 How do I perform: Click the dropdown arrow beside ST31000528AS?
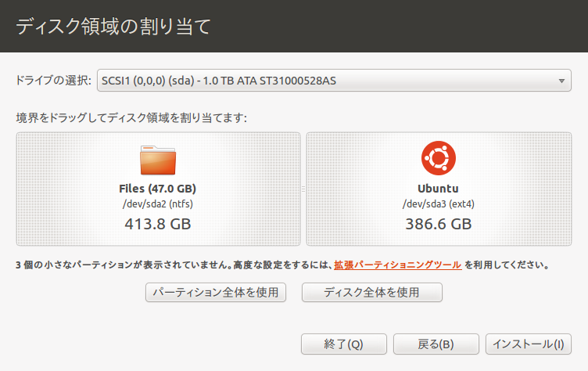click(x=561, y=81)
